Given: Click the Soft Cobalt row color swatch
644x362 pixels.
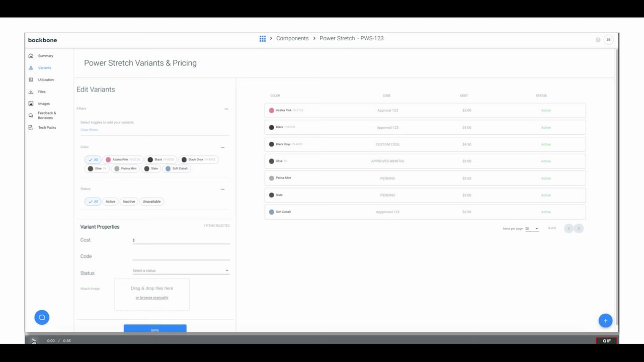Looking at the screenshot, I should pos(272,212).
